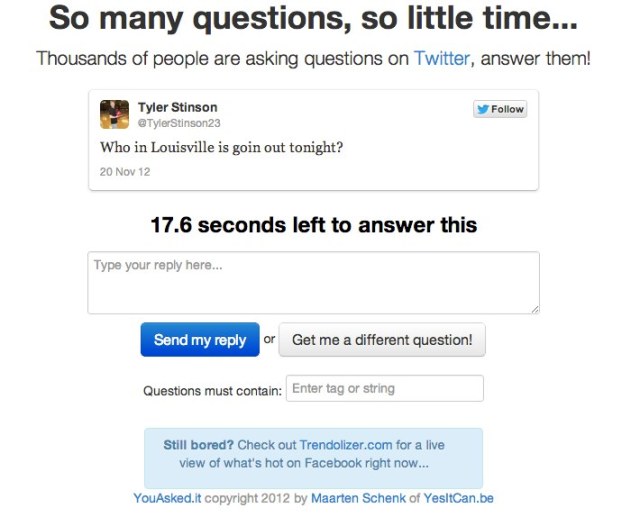Open the Twitter link in the subtitle
The width and height of the screenshot is (640, 517).
[441, 58]
